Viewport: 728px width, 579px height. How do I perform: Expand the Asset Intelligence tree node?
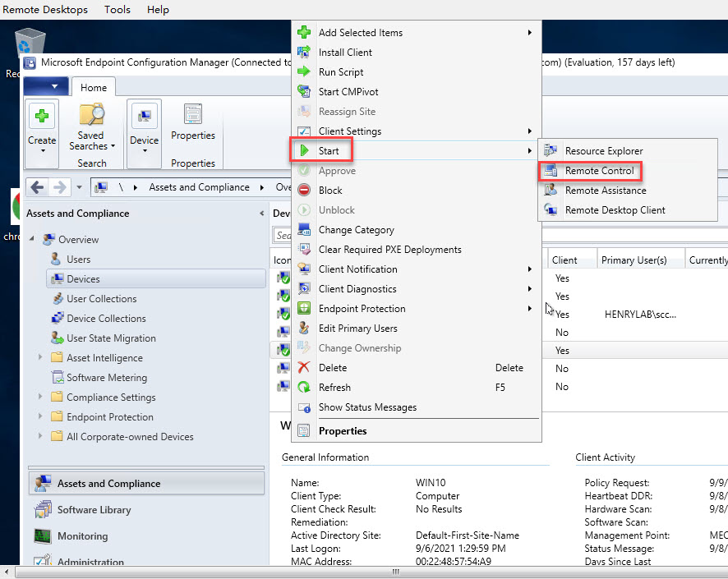click(40, 358)
